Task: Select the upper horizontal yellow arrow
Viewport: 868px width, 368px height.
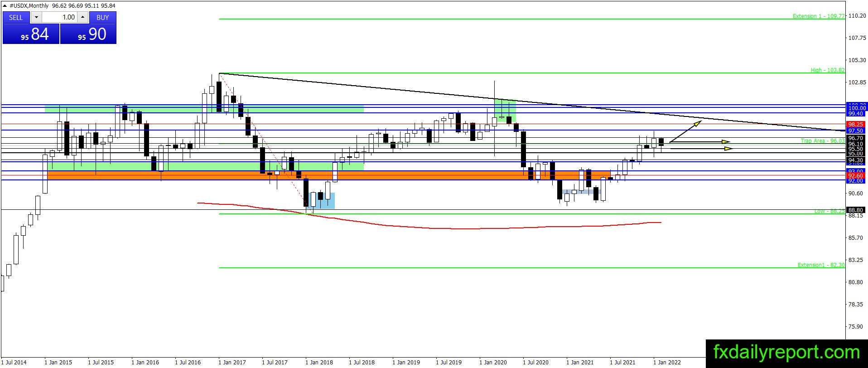Action: pyautogui.click(x=700, y=142)
